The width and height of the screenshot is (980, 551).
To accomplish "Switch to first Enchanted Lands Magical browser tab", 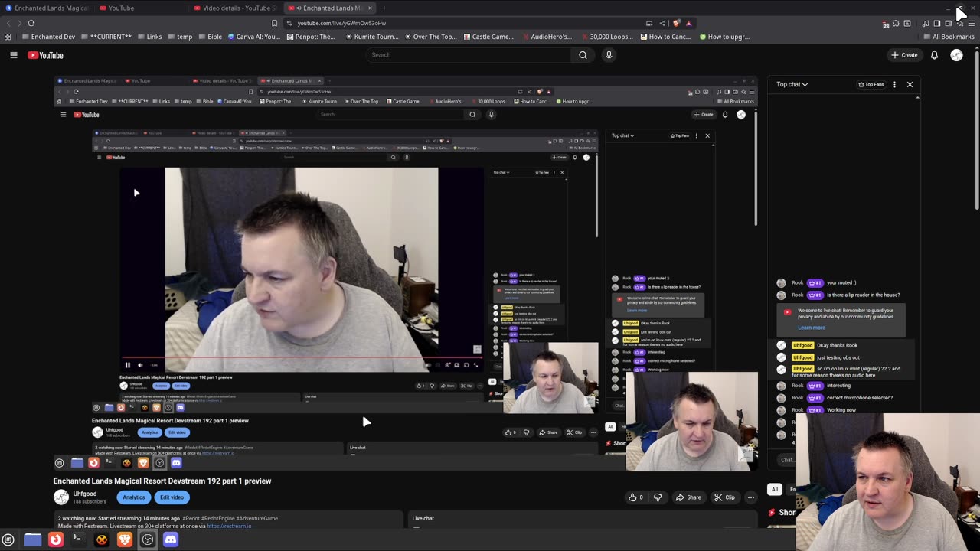I will click(47, 8).
